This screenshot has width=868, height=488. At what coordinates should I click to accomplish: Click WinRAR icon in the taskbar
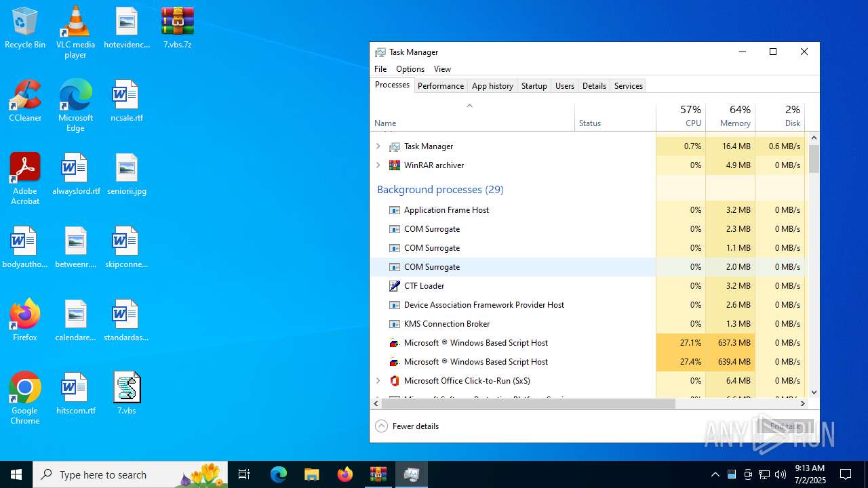[x=378, y=474]
